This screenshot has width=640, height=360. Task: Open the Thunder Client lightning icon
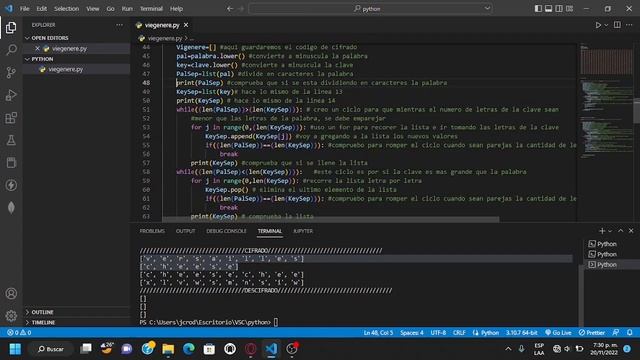[11, 185]
